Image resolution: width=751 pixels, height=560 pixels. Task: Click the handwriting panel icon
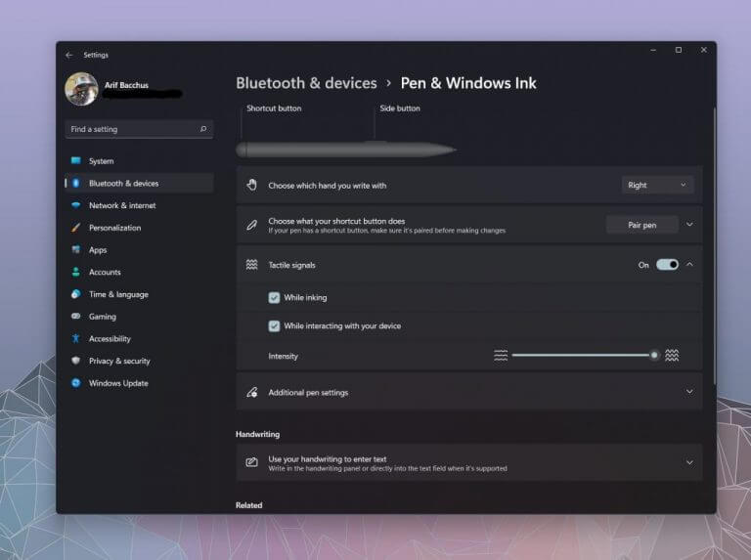point(252,462)
